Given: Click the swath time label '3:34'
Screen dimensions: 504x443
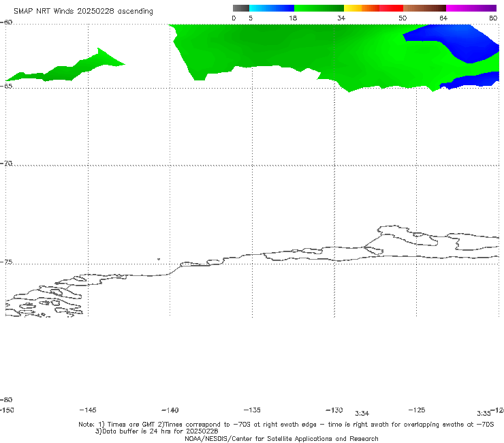Looking at the screenshot, I should [x=362, y=414].
